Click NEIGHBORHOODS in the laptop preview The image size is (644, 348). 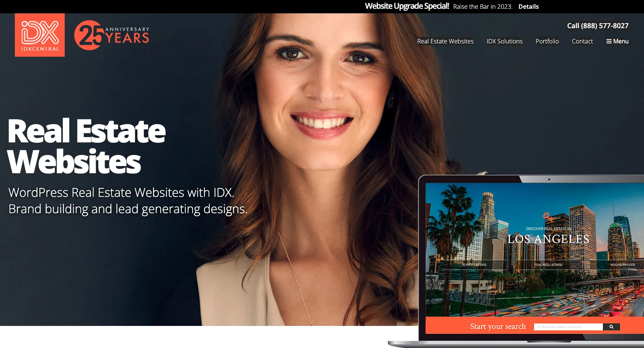click(x=622, y=265)
